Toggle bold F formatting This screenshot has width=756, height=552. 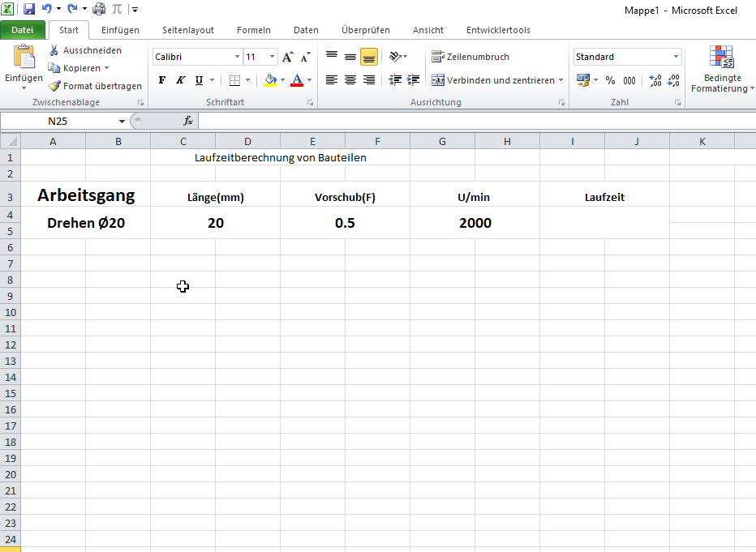click(162, 80)
